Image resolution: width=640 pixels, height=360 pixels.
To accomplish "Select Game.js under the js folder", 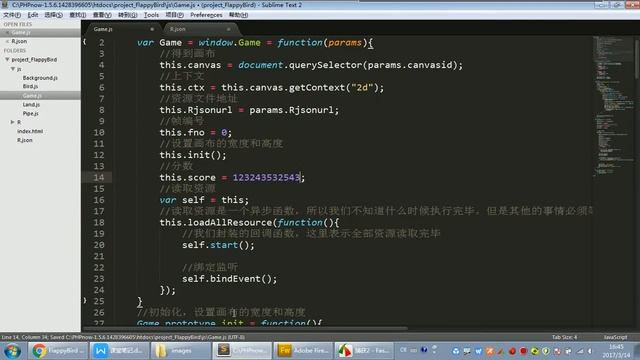I will coord(32,96).
